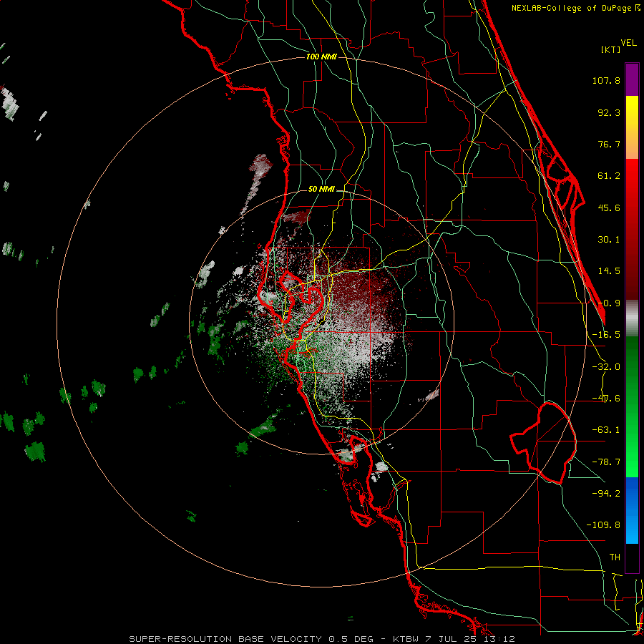Click the purple segment of the velocity color bar
This screenshot has height=644, width=644.
pos(632,79)
